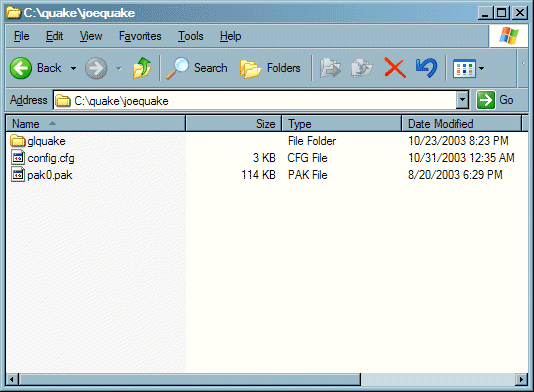Viewport: 534px width, 392px height.
Task: Click the 3 KB size cell
Action: click(x=264, y=158)
